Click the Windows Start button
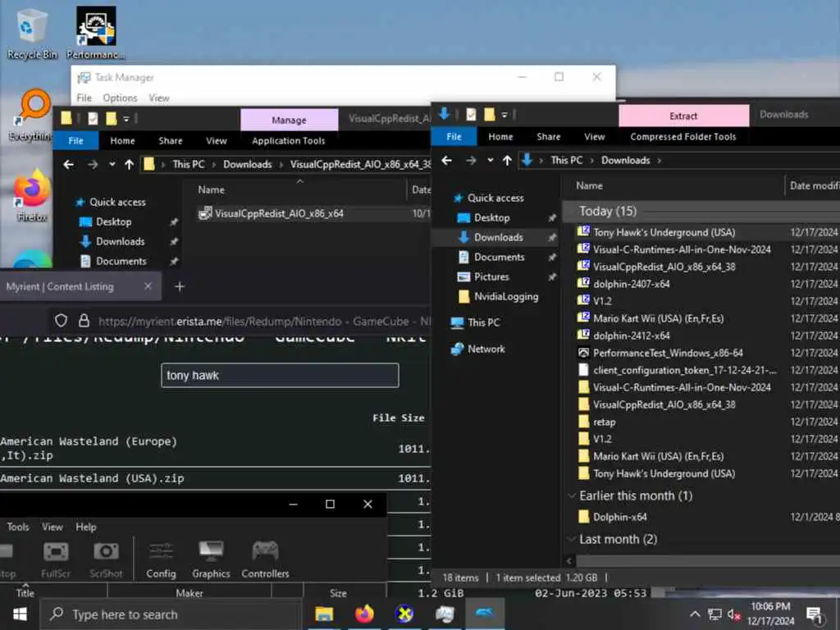This screenshot has height=630, width=840. coord(20,614)
